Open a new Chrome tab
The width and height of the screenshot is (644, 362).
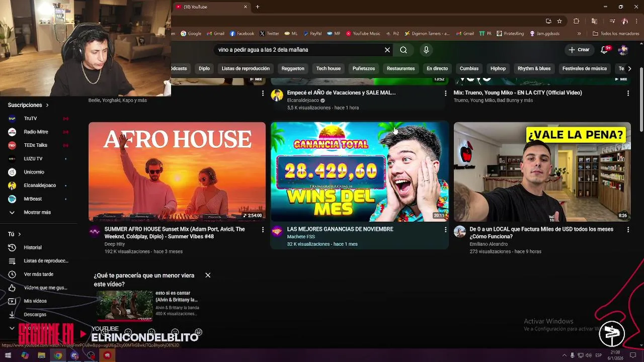click(258, 7)
